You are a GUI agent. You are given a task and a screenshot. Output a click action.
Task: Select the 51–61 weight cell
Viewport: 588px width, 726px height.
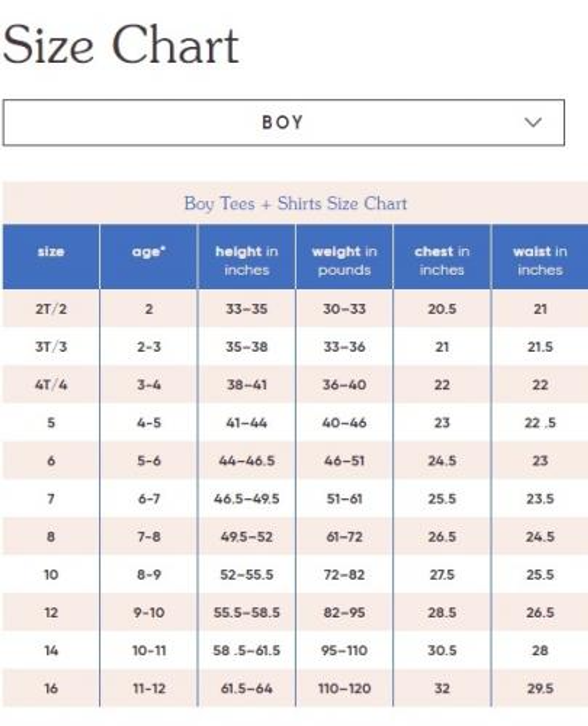[344, 499]
